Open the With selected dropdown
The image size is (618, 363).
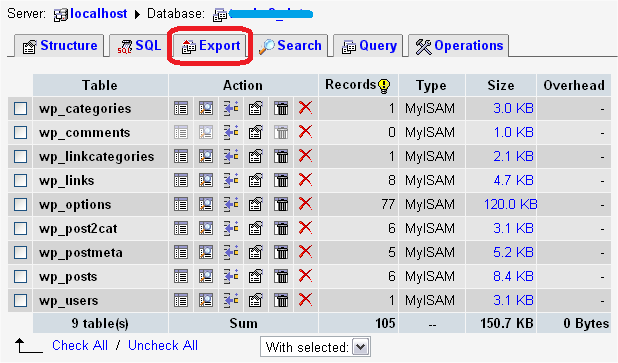pos(315,347)
